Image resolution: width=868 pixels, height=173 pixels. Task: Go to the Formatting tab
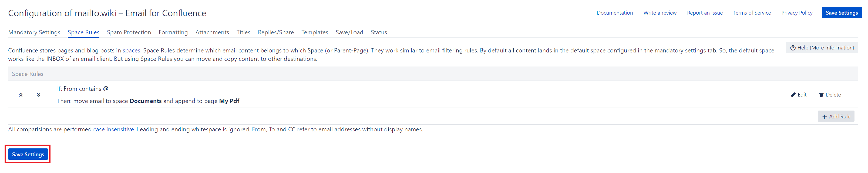(173, 32)
